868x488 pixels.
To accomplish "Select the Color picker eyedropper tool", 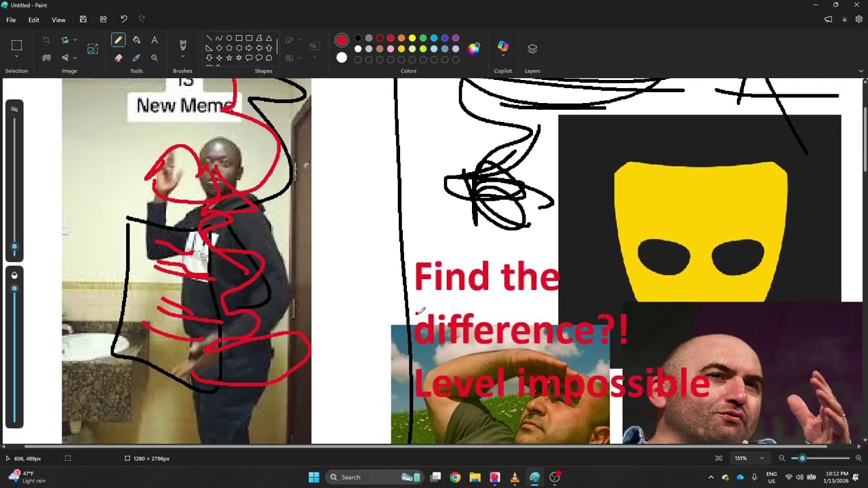I will (x=136, y=58).
